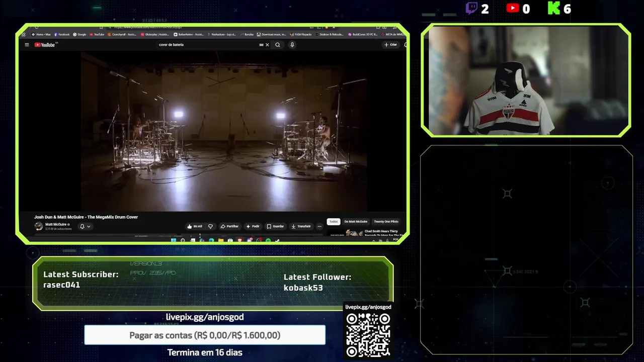This screenshot has height=362, width=644.
Task: Open the three-dot more actions menu
Action: point(319,226)
